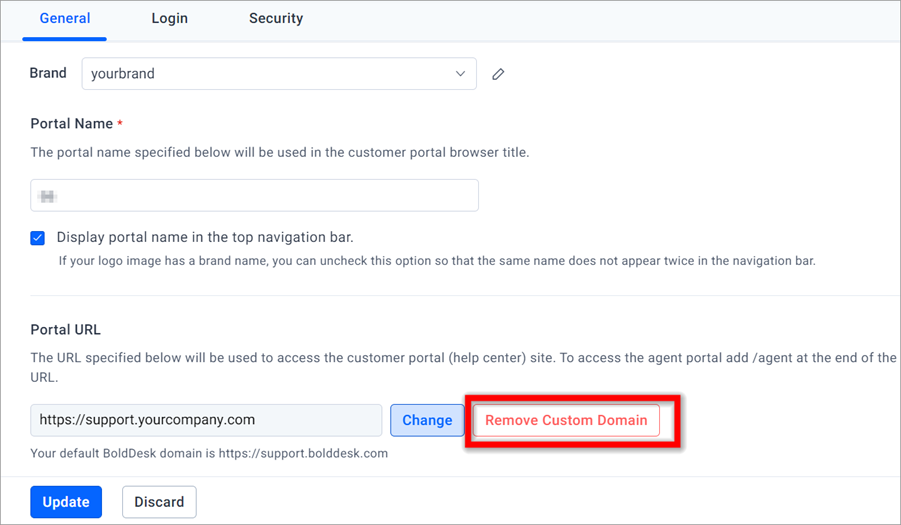The image size is (901, 525).
Task: Select the yourbrand combo box
Action: [279, 74]
